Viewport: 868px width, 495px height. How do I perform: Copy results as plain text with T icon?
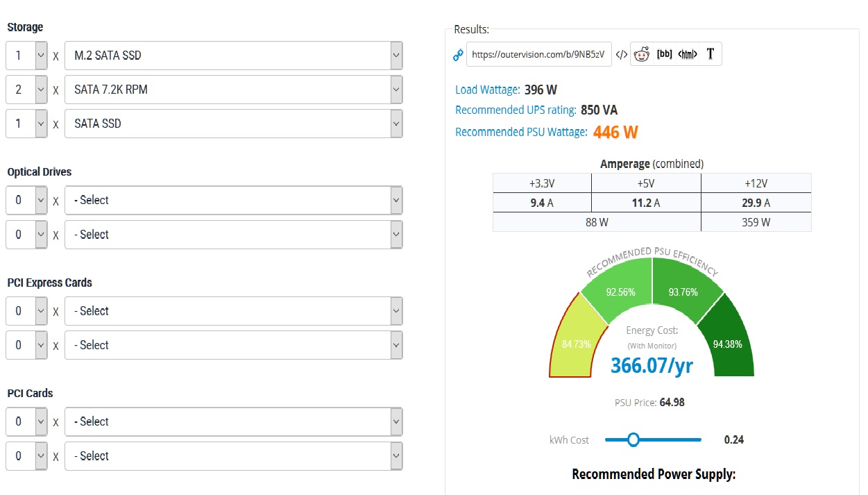tap(710, 54)
